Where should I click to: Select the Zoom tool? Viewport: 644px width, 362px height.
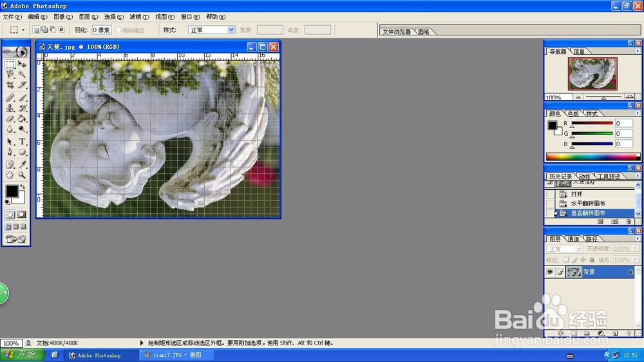point(22,175)
